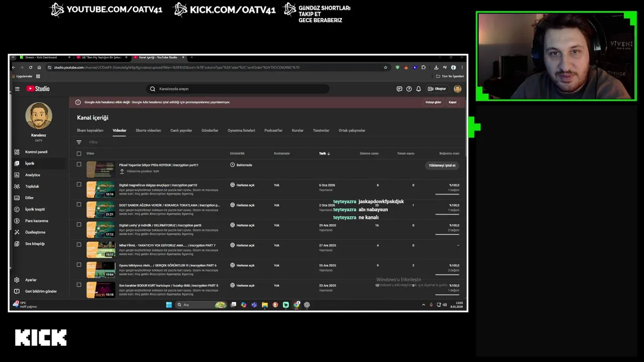Viewport: 644px width, 362px height.
Task: Open the notifications bell in Studio
Action: [419, 89]
